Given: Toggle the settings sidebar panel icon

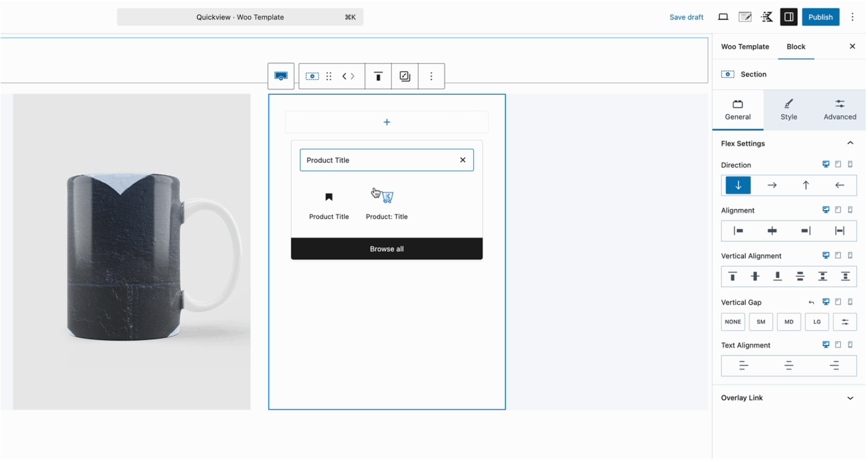Looking at the screenshot, I should pos(788,17).
